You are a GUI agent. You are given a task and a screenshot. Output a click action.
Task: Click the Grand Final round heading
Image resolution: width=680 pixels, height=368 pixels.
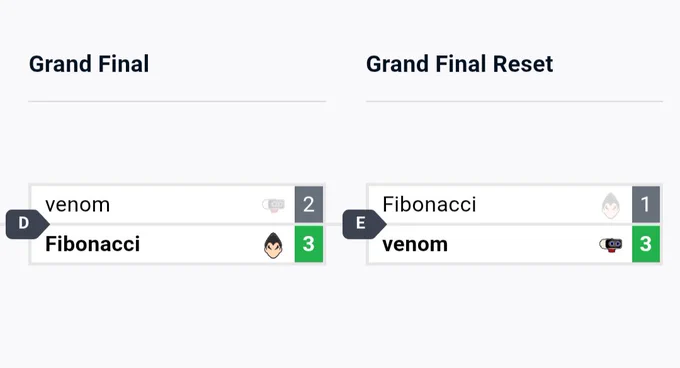89,64
